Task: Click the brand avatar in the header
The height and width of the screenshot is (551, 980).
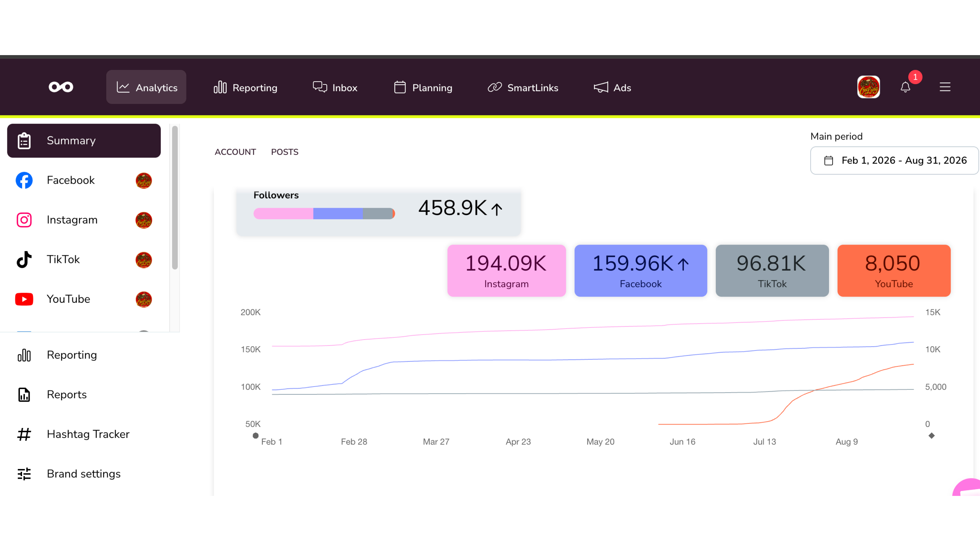Action: tap(869, 87)
